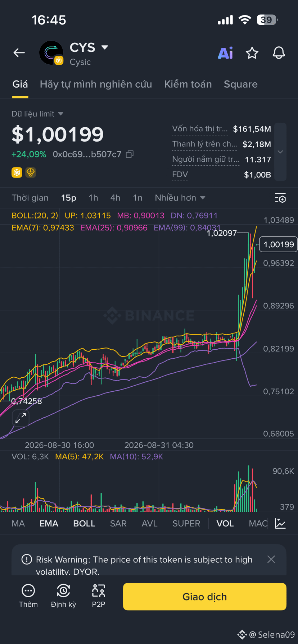Image resolution: width=298 pixels, height=644 pixels.
Task: Open Định kỳ recurring buy
Action: coord(63,596)
